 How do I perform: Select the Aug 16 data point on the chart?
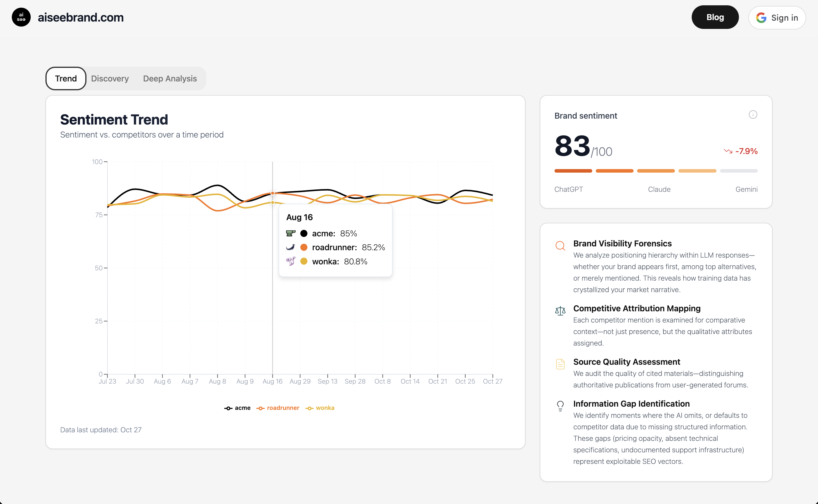272,193
